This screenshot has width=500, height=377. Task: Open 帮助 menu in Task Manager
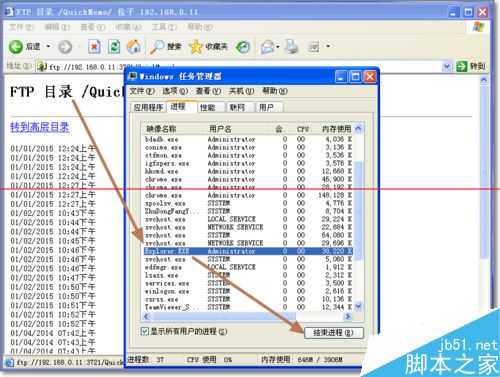275,91
